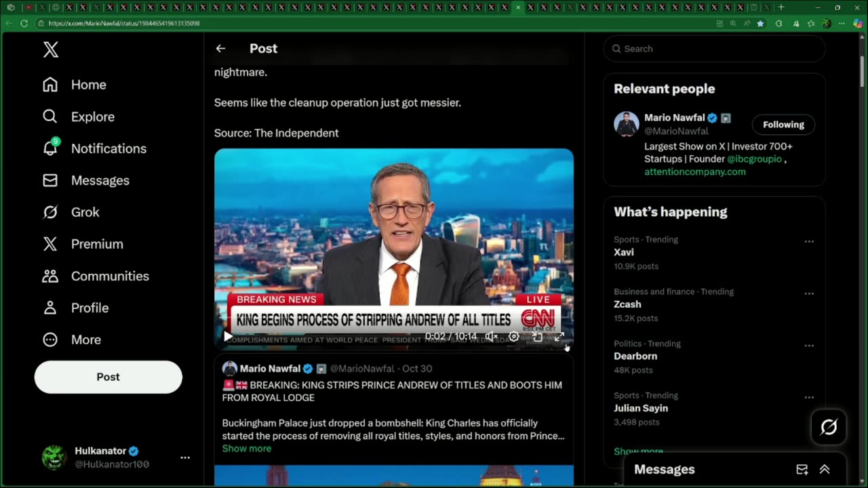
Task: Click the What's happening heading
Action: coord(671,212)
